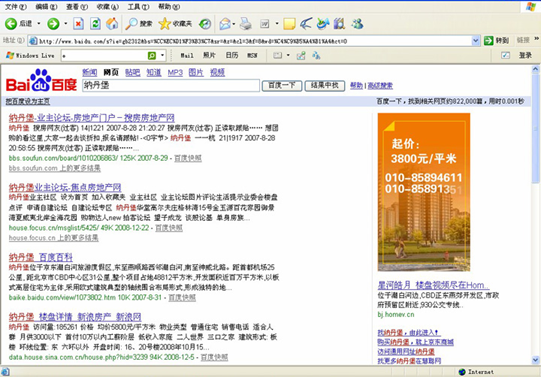This screenshot has width=541, height=377.
Task: Open the 收藏 menu
Action: point(108,7)
